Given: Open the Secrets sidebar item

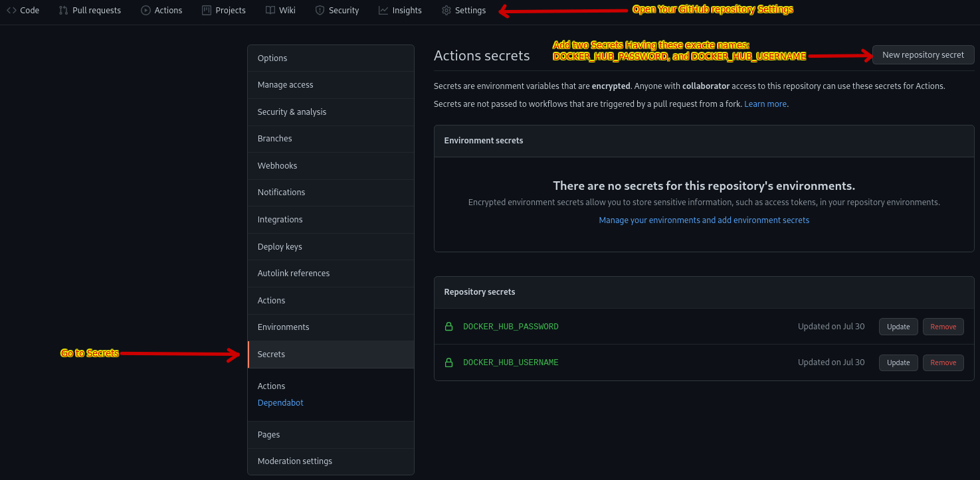Looking at the screenshot, I should point(271,355).
